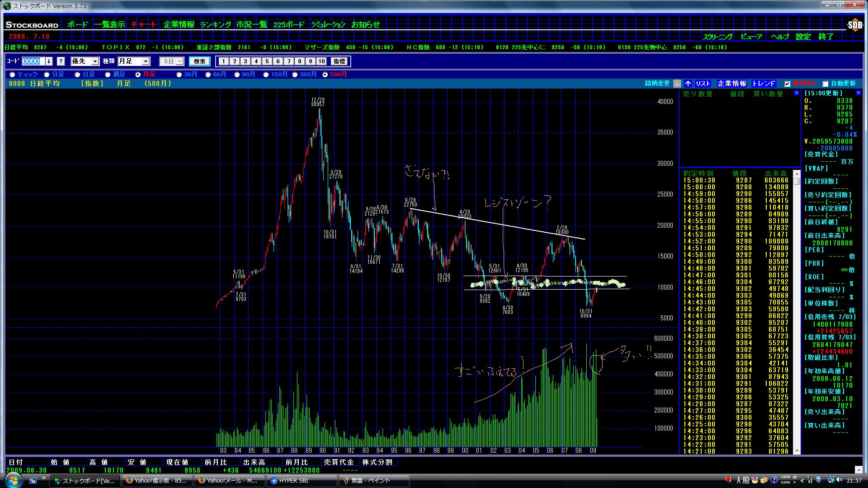Open the 優先 dropdown
This screenshot has height=488, width=868.
(95, 61)
